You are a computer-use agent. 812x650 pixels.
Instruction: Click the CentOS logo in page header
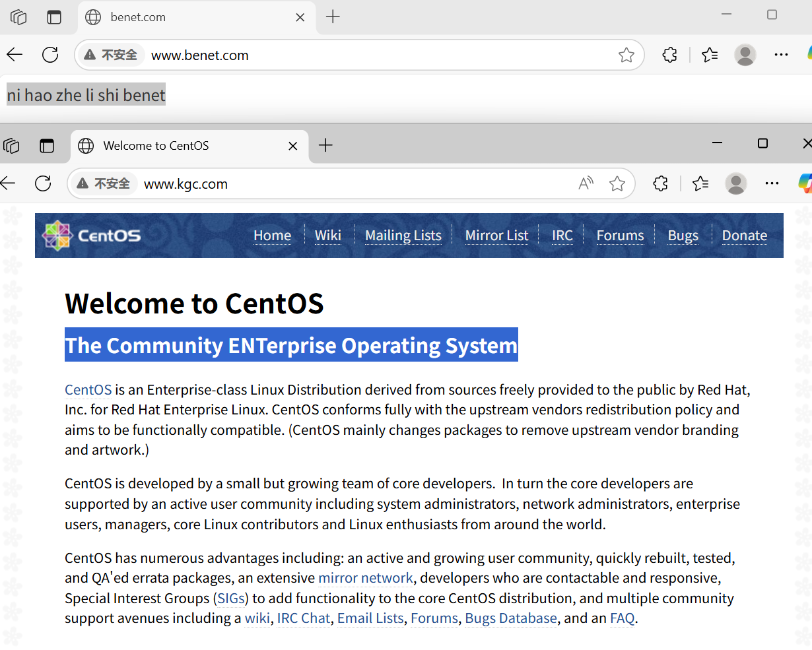[x=91, y=236]
